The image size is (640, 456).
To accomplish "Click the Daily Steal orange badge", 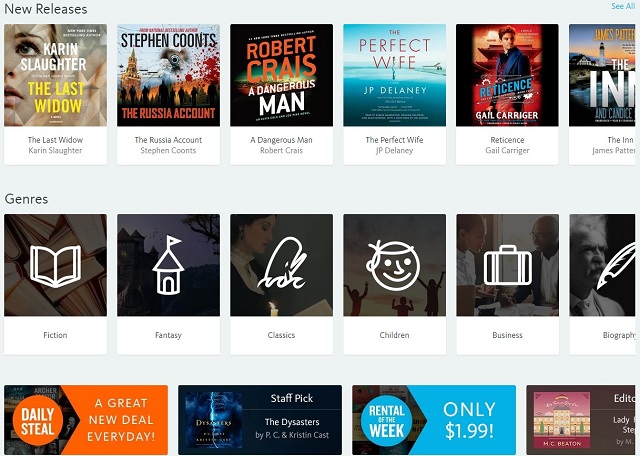I will (38, 421).
